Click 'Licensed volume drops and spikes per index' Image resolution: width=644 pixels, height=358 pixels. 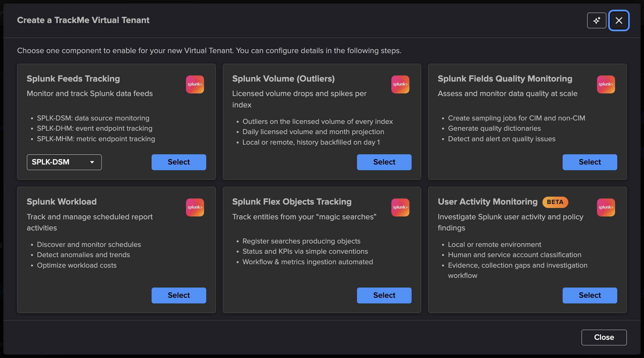(x=299, y=99)
